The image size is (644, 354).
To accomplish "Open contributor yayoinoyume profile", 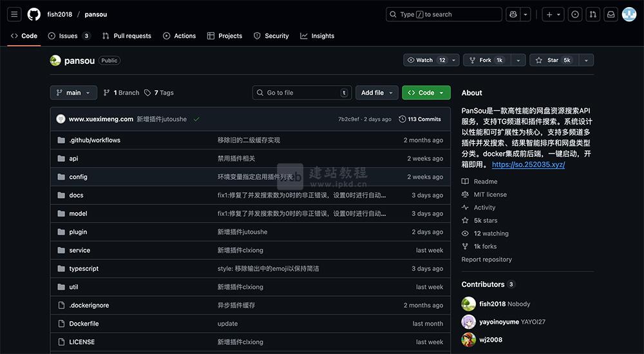I will 500,322.
